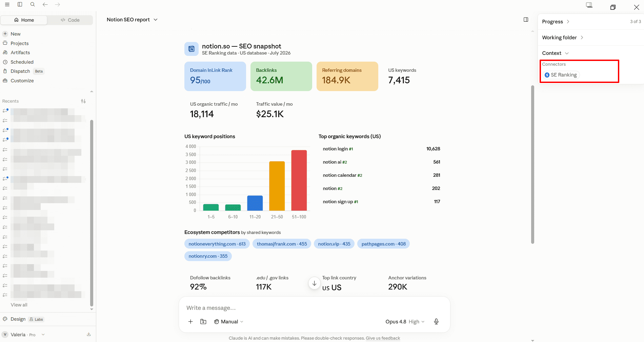Go forward with the right arrow

[x=58, y=4]
